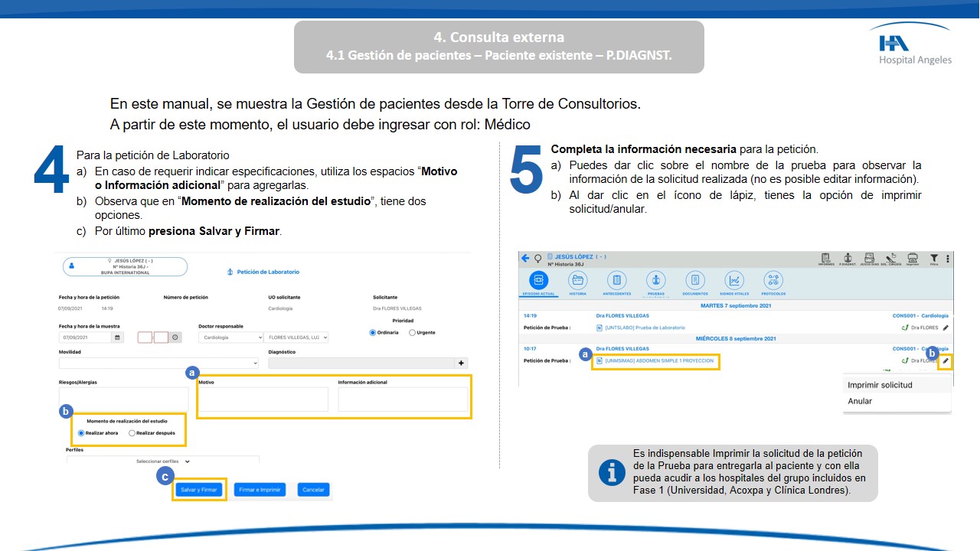Choose Imprimir solicitud from the context menu

(x=880, y=385)
